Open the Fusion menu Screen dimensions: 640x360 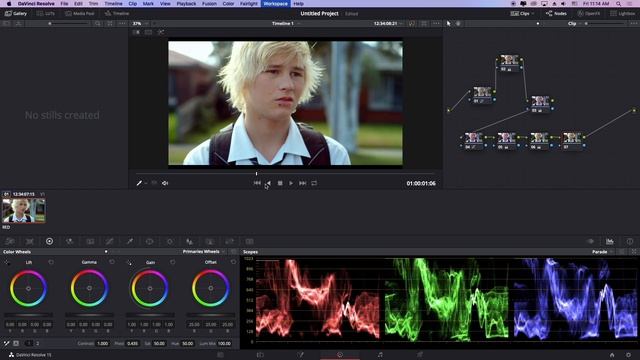(x=209, y=4)
